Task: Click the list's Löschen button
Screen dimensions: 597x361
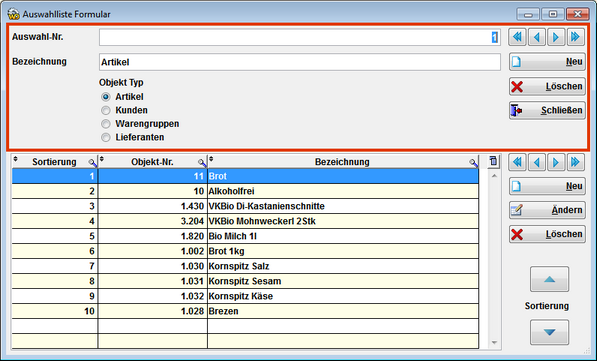Action: pyautogui.click(x=547, y=234)
